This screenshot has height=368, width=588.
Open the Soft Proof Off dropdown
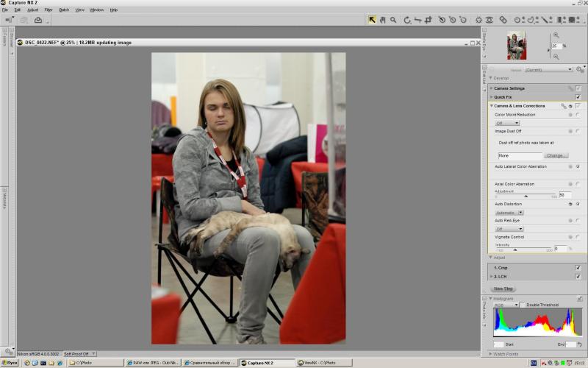[79, 354]
